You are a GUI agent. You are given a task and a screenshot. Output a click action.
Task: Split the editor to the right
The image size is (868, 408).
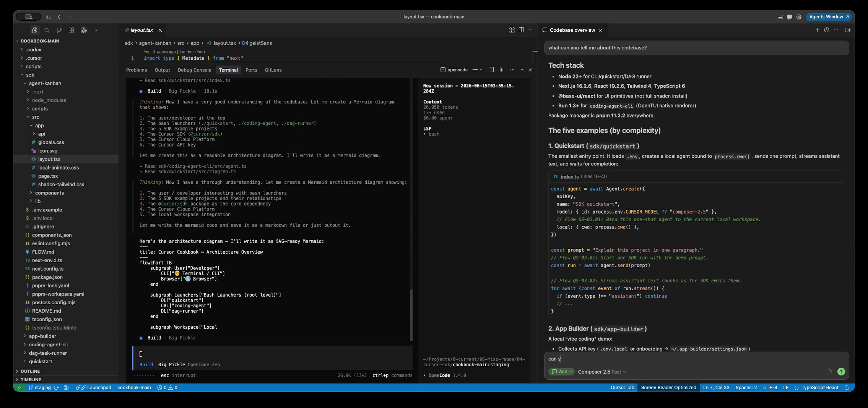pyautogui.click(x=521, y=30)
